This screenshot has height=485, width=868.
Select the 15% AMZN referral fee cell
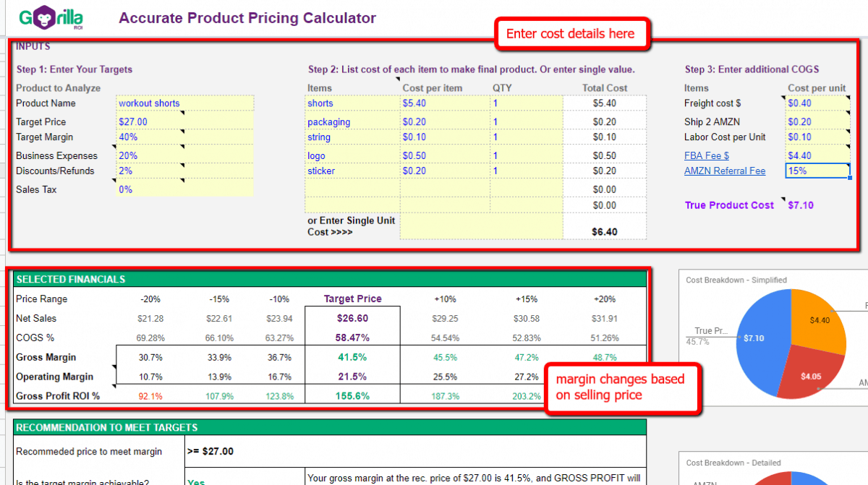click(816, 171)
